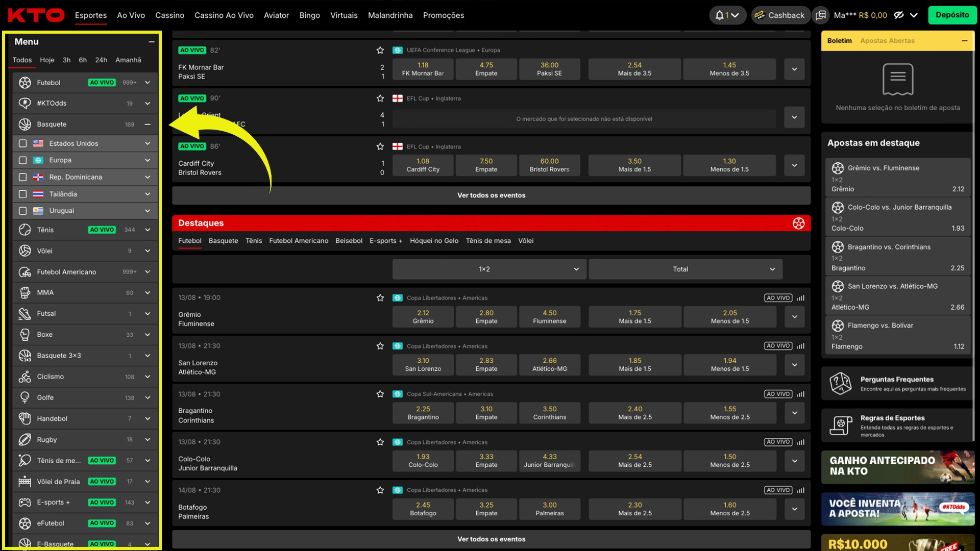Click the Futebol Americano helmet icon
980x551 pixels.
(x=25, y=272)
